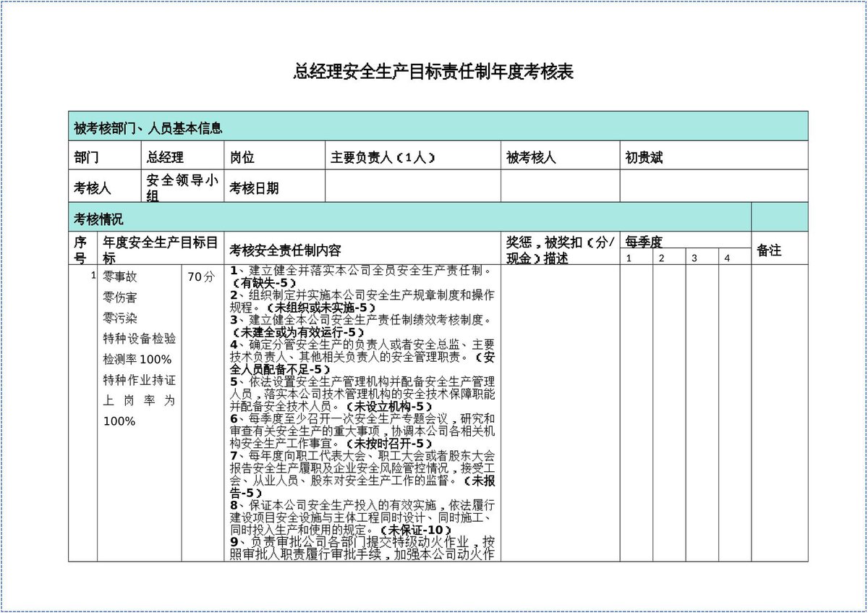
Task: Select the 主要负责人（1人） cell
Action: pyautogui.click(x=413, y=156)
